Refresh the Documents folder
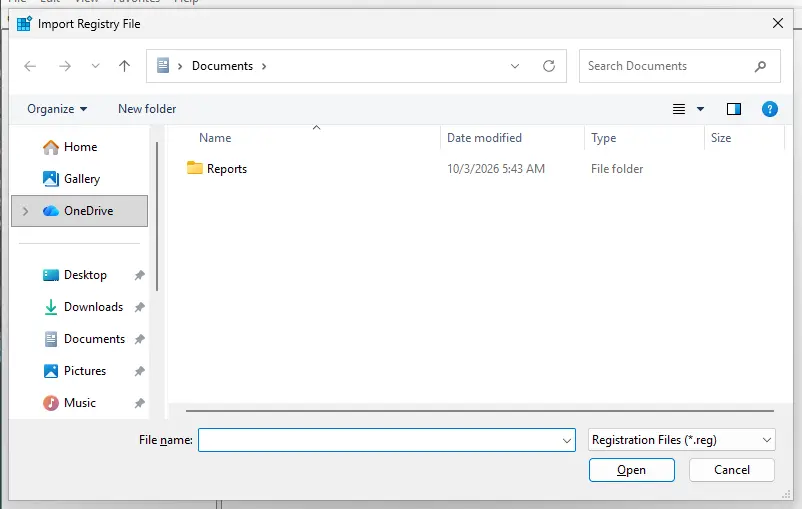The image size is (802, 509). coord(549,66)
